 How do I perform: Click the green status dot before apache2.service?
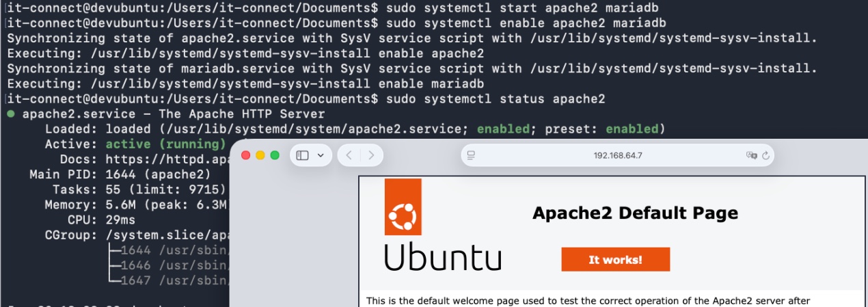tap(11, 114)
